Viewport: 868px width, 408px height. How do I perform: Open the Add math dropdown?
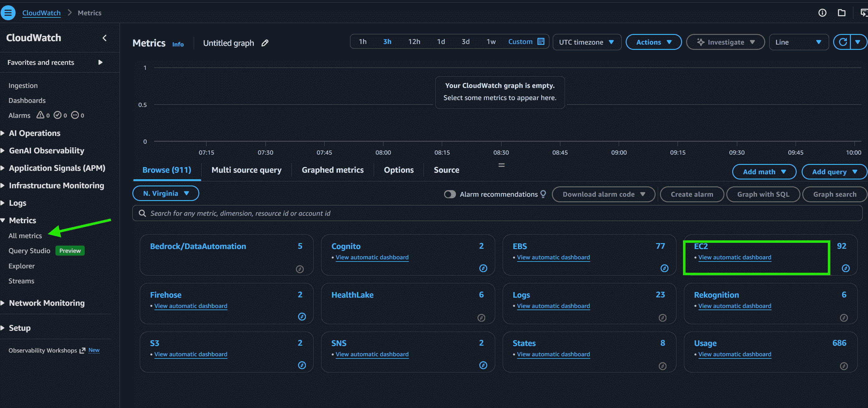[x=764, y=172]
